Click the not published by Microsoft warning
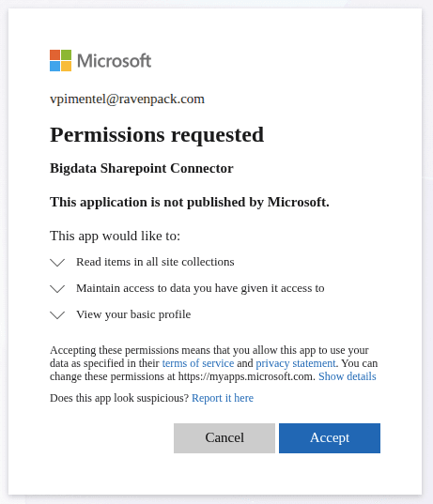Viewport: 433px width, 504px height. point(190,202)
